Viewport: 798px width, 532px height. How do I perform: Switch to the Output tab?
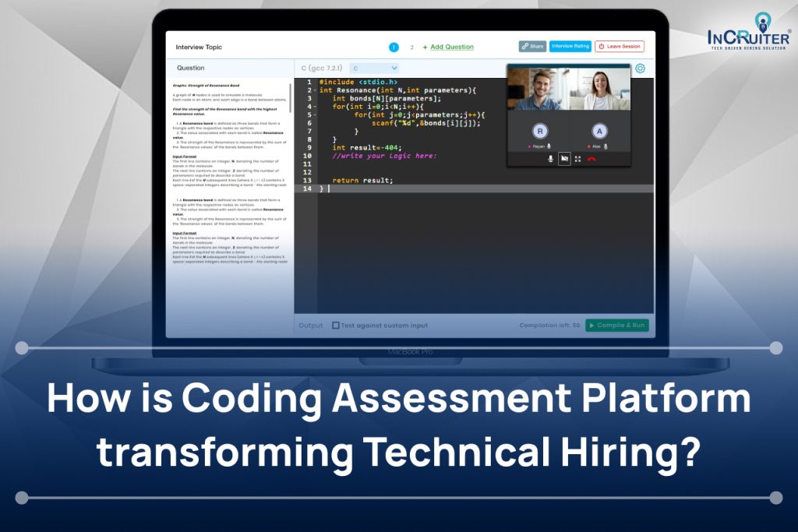[x=310, y=325]
